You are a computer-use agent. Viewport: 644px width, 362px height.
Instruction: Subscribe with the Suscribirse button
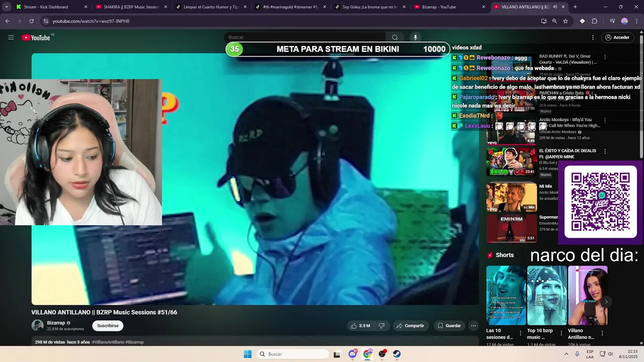(x=108, y=326)
